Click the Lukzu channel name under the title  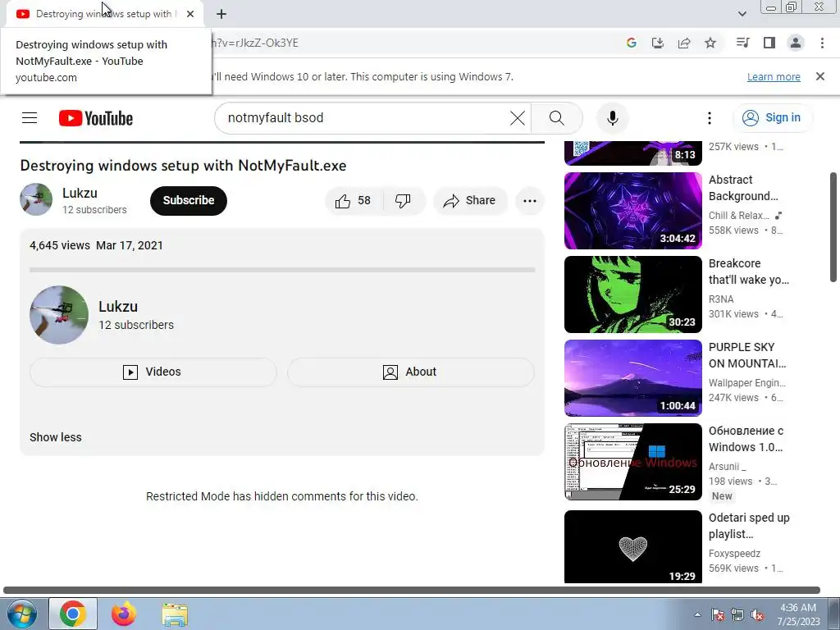click(x=80, y=193)
